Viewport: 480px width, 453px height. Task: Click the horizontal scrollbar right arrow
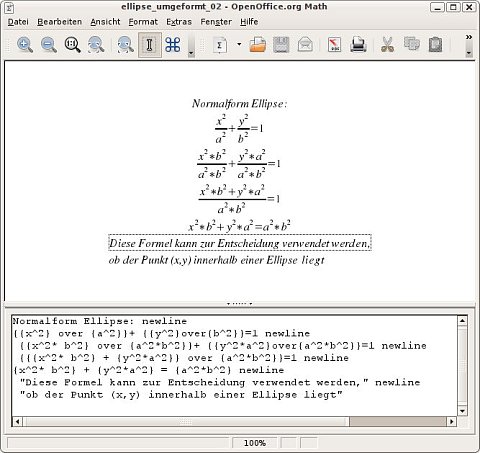(x=451, y=422)
